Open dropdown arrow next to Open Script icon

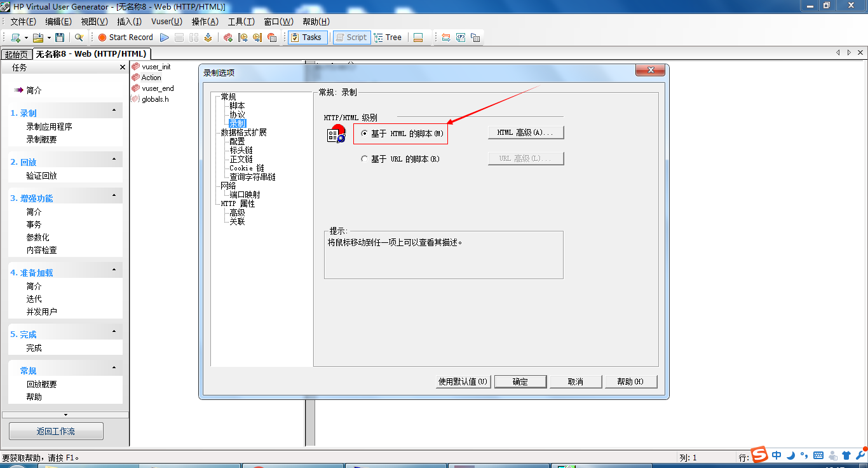point(49,38)
